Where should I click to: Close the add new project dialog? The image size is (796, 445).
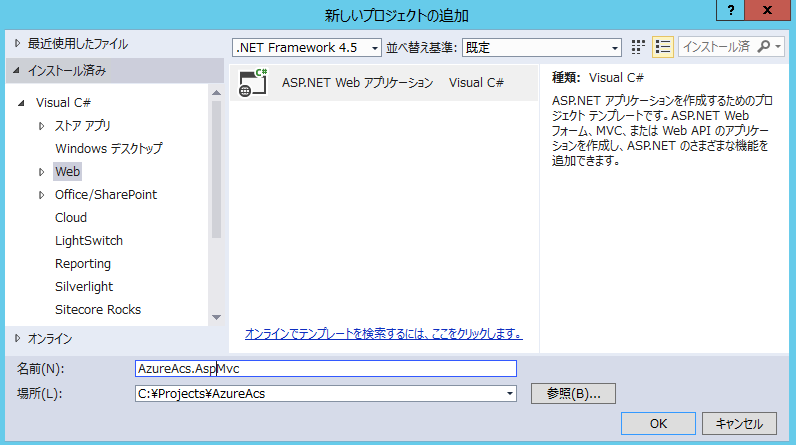tap(767, 10)
